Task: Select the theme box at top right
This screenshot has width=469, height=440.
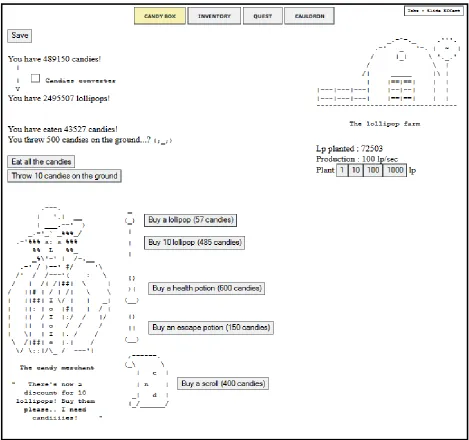Action: point(434,11)
